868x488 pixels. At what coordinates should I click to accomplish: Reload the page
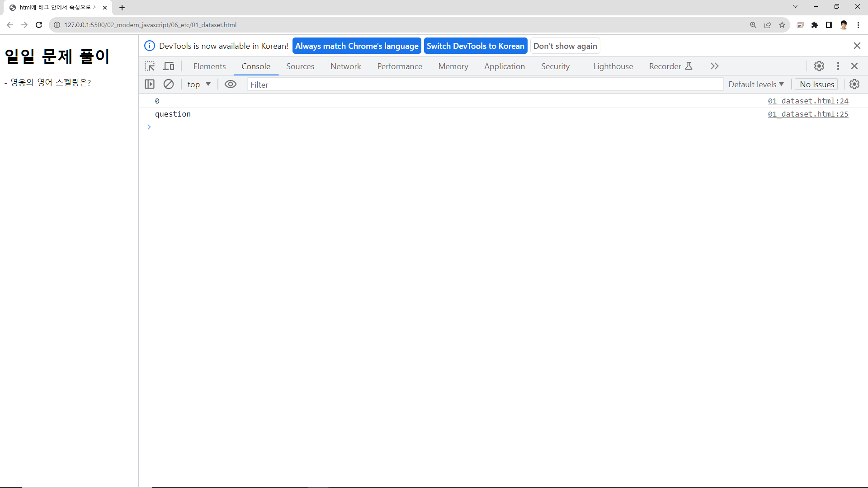[x=39, y=25]
